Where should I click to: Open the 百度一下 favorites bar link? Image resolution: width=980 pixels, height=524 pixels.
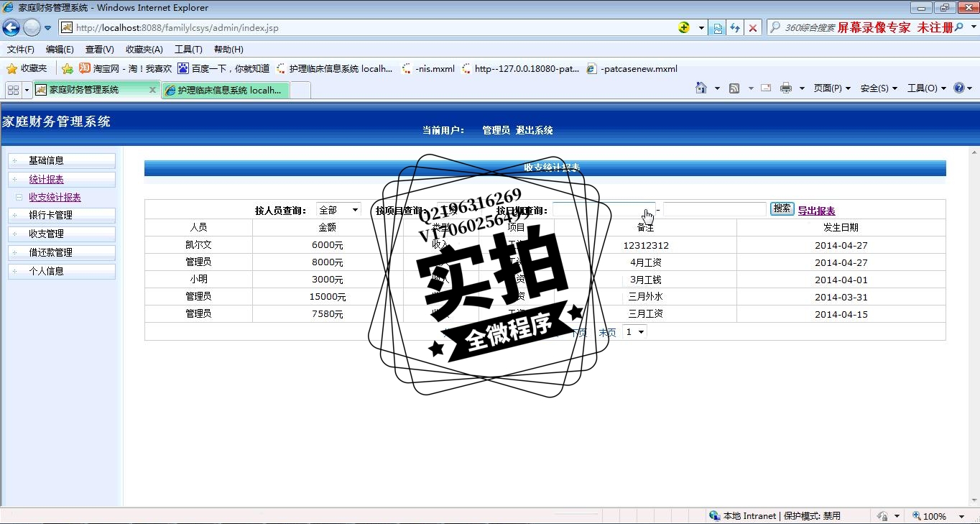[x=223, y=68]
